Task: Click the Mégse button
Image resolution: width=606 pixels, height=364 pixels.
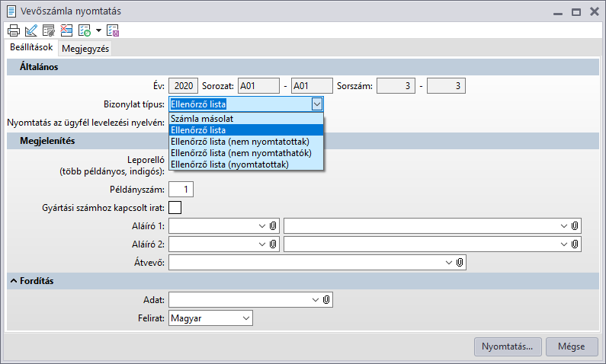Action: 572,346
